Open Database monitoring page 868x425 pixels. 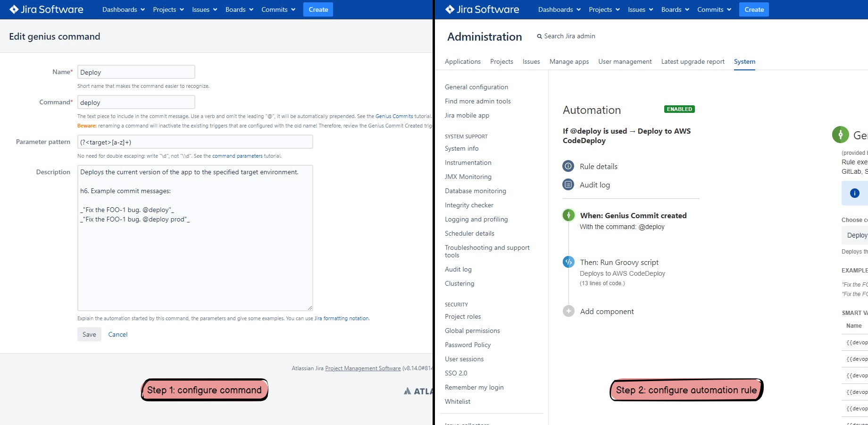tap(476, 191)
